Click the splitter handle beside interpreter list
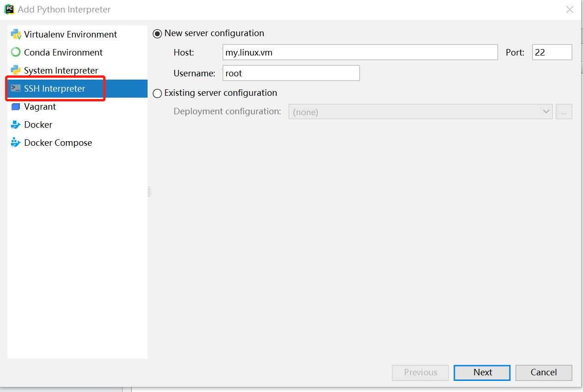 coord(149,192)
